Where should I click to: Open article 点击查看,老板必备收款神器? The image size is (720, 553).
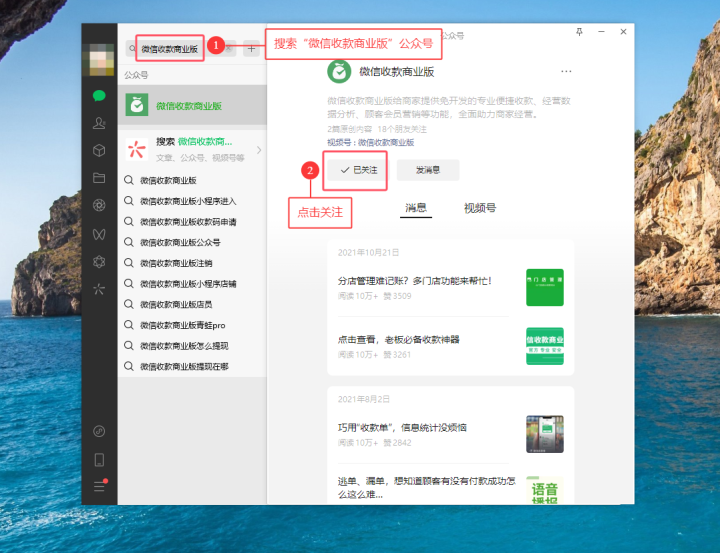(399, 339)
